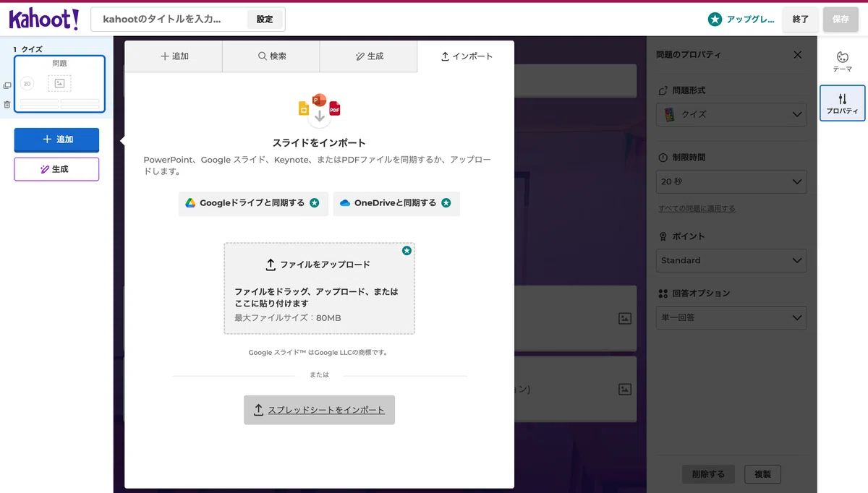Switch to the 追加 tab
Viewport: 868px width, 493px height.
174,56
